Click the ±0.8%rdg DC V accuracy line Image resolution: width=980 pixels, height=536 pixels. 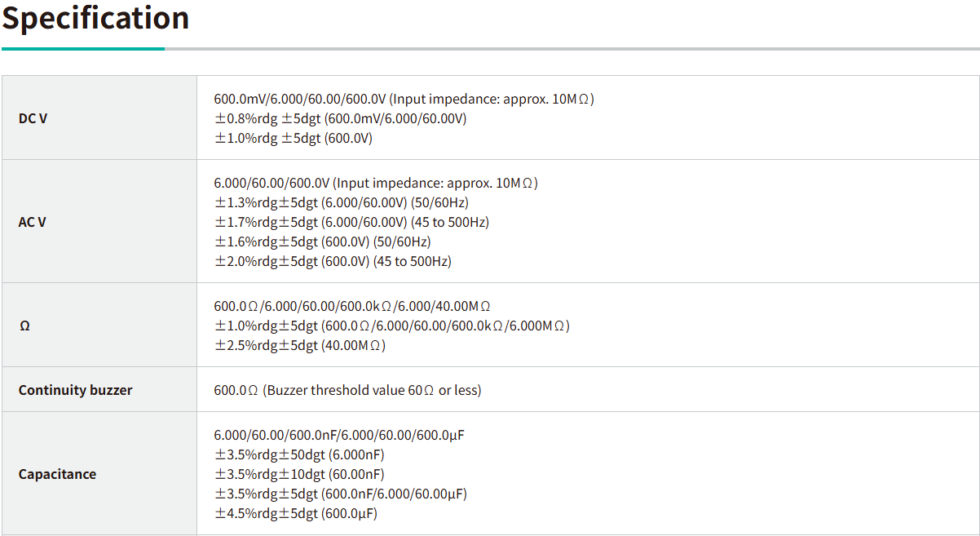click(340, 118)
